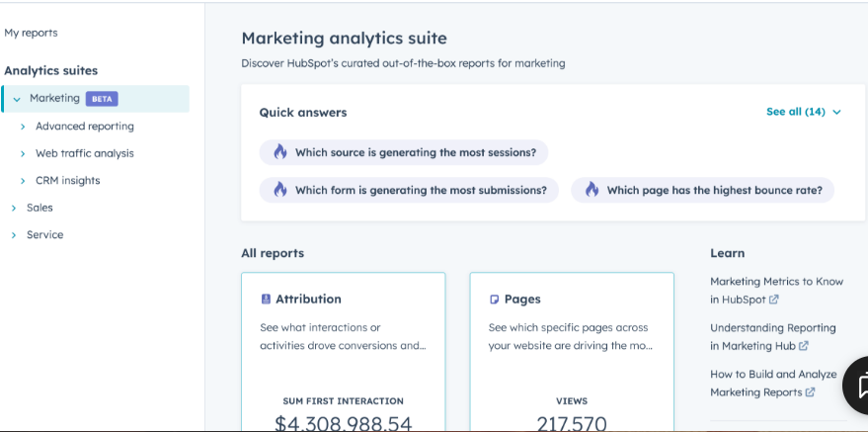This screenshot has height=432, width=868.
Task: Expand CRM insights chevron
Action: coord(23,181)
